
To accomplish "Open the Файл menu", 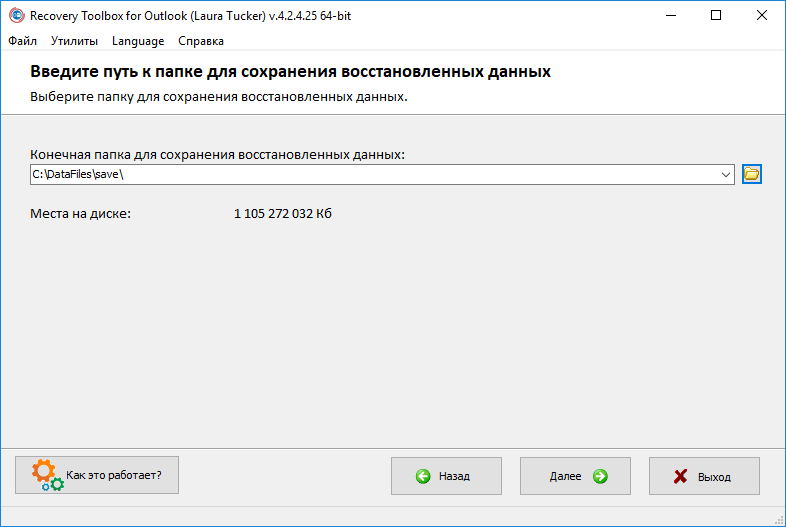I will (23, 41).
